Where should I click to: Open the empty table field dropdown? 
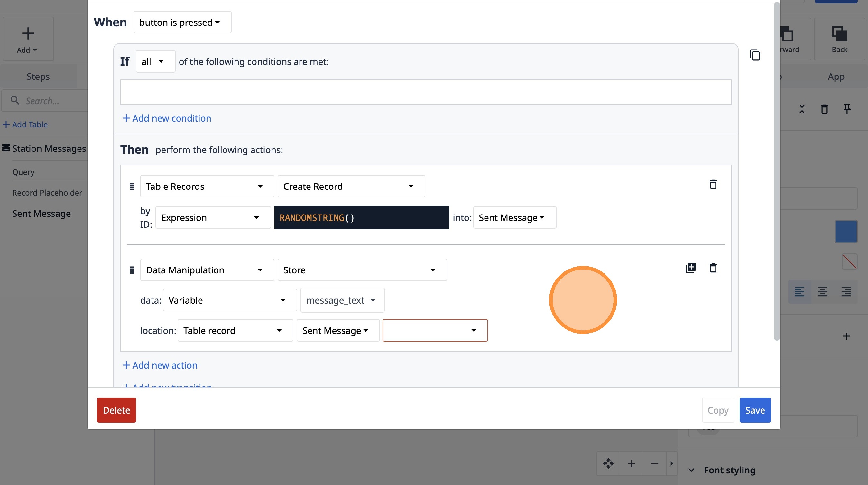(x=435, y=330)
